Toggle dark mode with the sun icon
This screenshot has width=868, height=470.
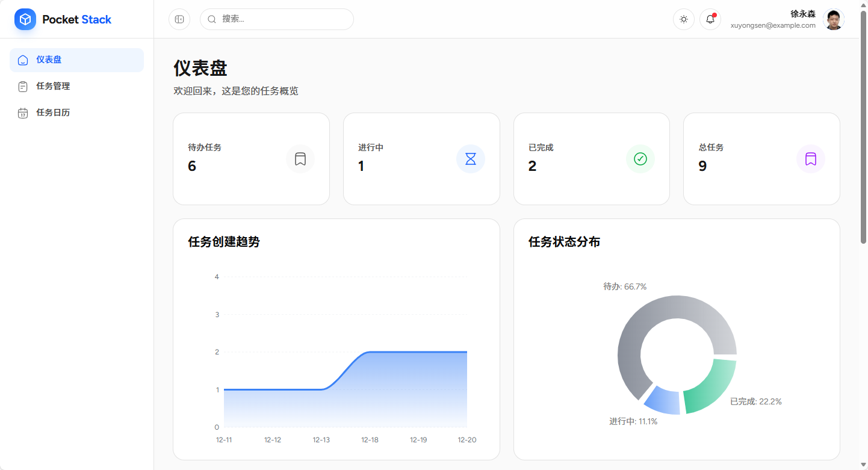point(683,19)
